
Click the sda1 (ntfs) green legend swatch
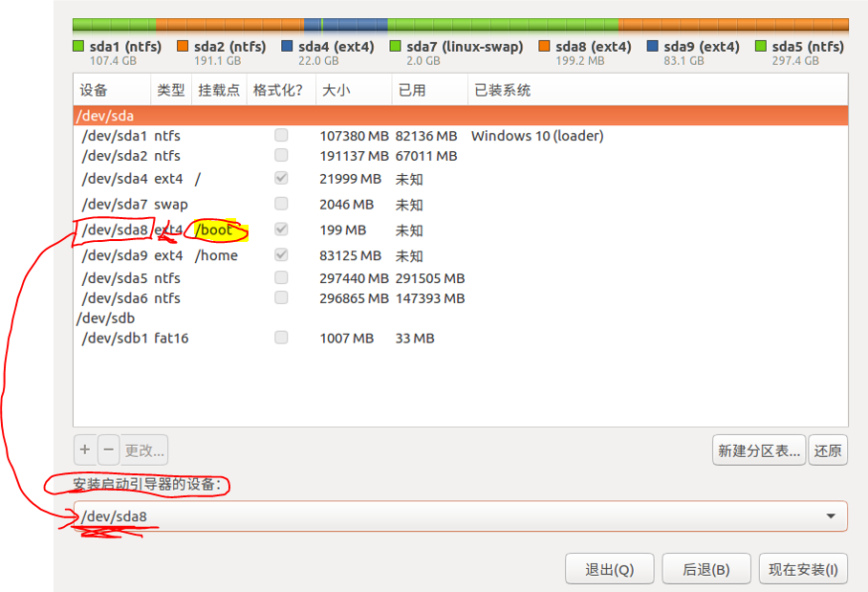78,46
